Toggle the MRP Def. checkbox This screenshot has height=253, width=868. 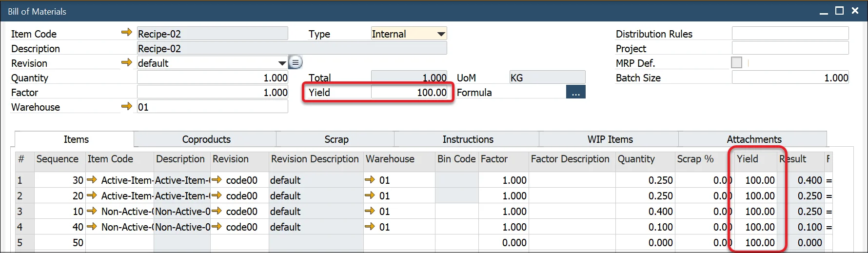point(736,63)
